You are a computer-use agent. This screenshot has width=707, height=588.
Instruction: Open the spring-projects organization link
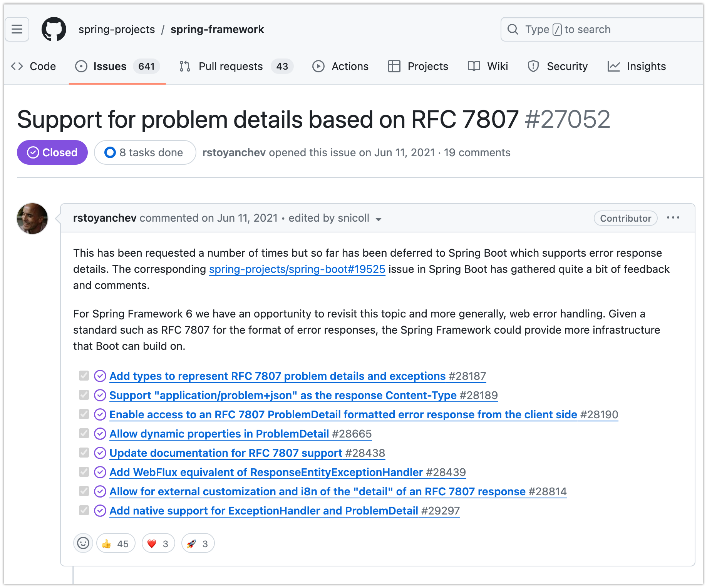point(117,29)
